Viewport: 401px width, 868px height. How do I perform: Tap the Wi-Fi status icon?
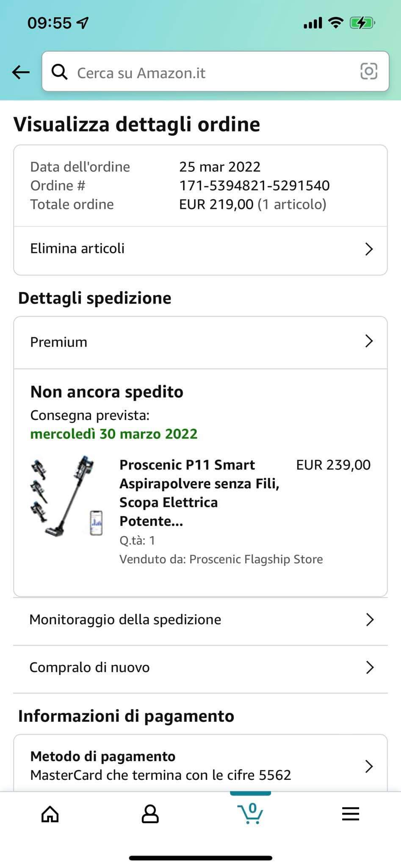tap(336, 23)
